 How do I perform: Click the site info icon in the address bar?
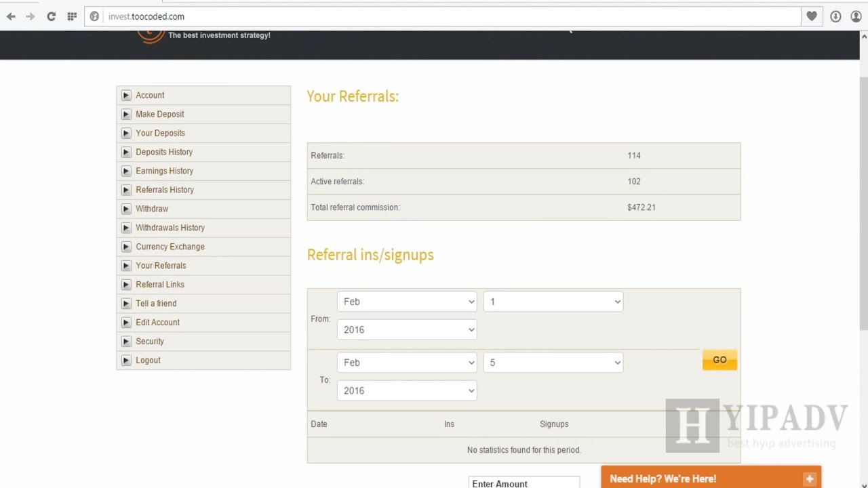[x=95, y=16]
